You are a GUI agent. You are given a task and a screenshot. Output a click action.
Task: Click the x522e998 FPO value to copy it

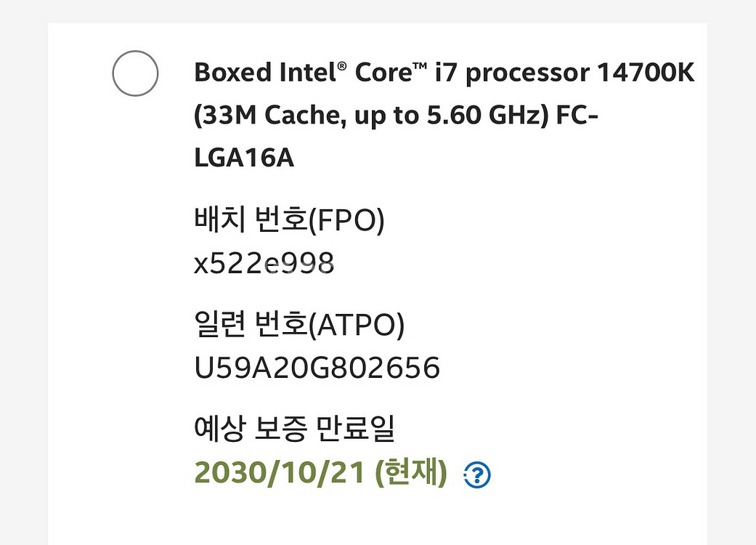pyautogui.click(x=264, y=264)
